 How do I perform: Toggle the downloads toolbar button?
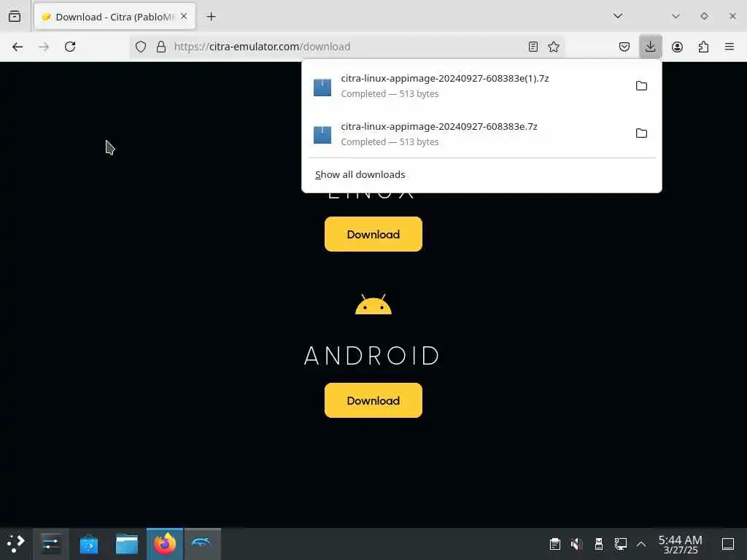coord(650,47)
